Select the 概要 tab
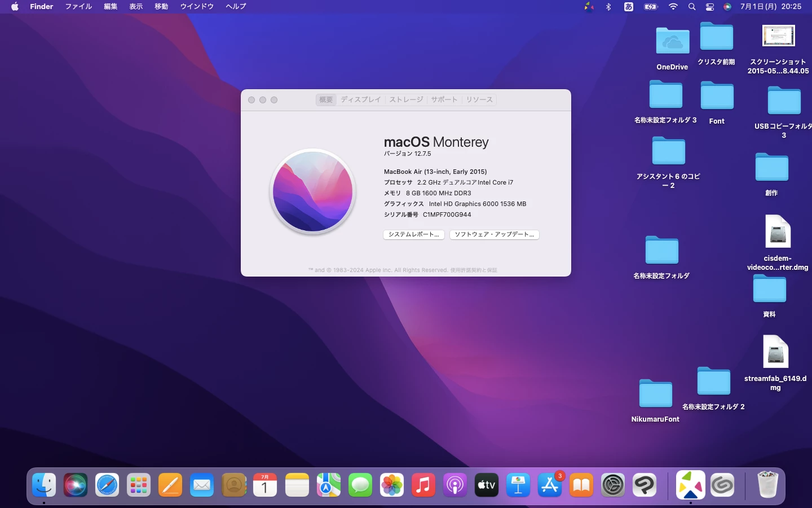 coord(326,99)
